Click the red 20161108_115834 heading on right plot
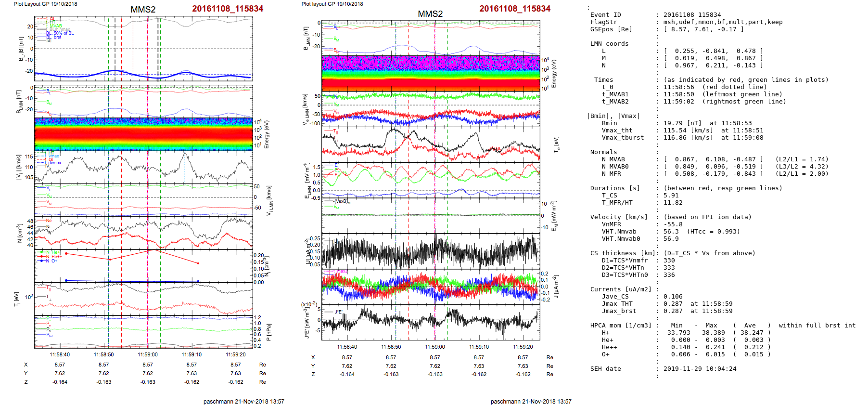The height and width of the screenshot is (405, 868). (x=514, y=9)
